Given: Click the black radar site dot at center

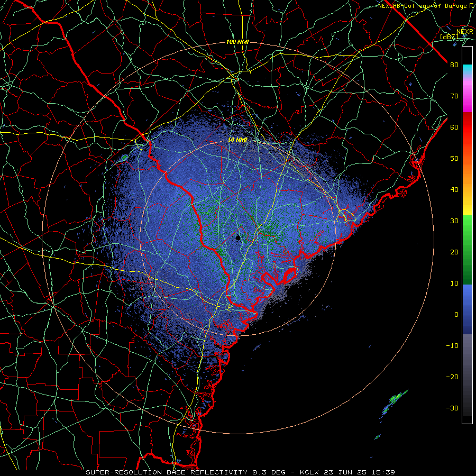Looking at the screenshot, I should (238, 239).
